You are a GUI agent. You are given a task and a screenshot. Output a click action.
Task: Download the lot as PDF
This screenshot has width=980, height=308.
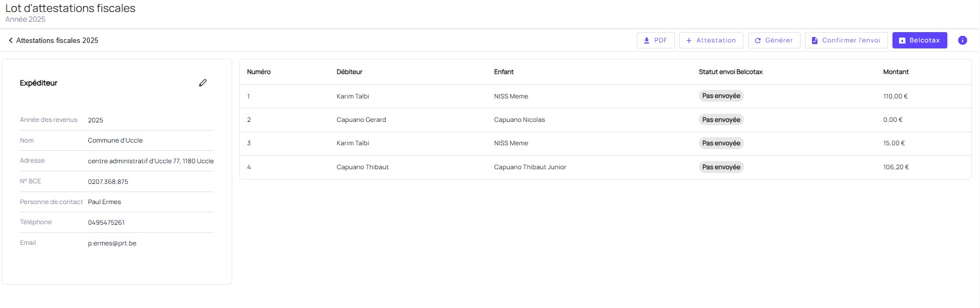(655, 40)
